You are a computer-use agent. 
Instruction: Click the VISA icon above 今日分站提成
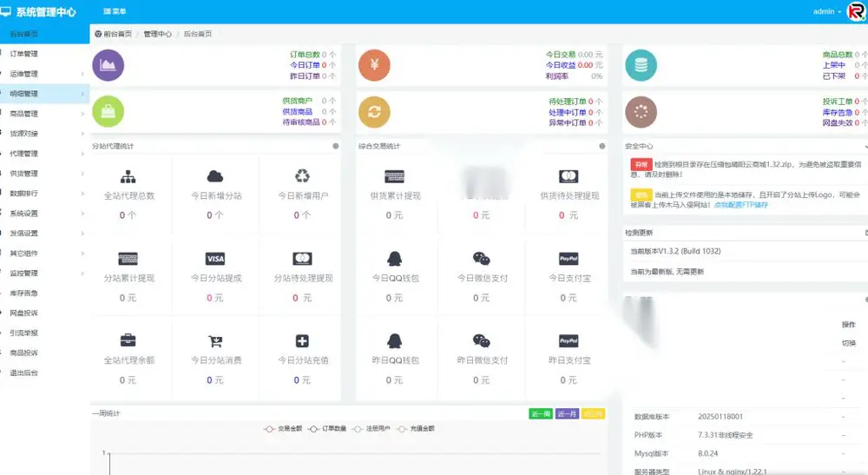(215, 259)
